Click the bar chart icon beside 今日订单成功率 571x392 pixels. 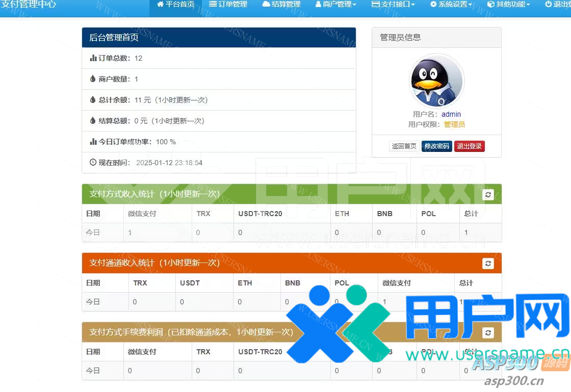[93, 142]
